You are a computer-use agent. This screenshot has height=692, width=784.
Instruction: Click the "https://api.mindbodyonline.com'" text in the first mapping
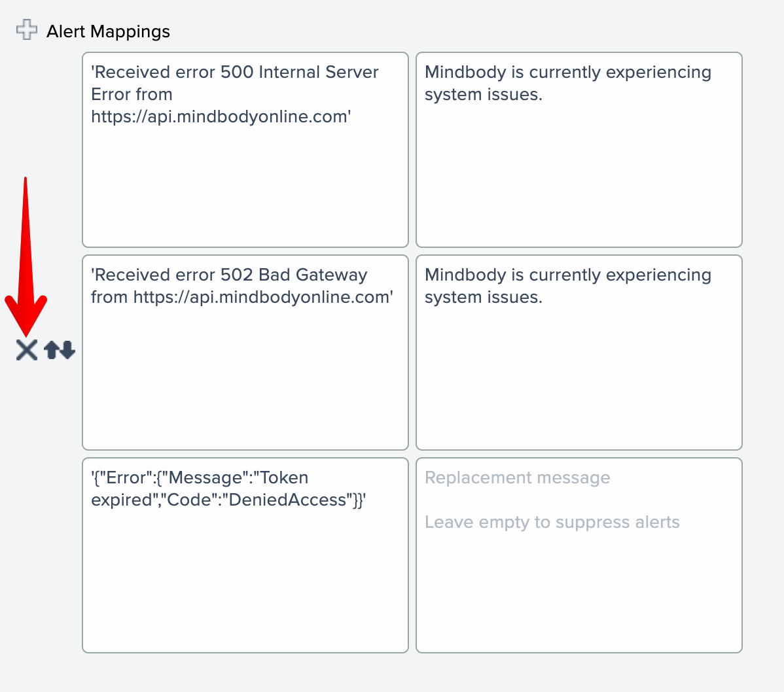(221, 116)
